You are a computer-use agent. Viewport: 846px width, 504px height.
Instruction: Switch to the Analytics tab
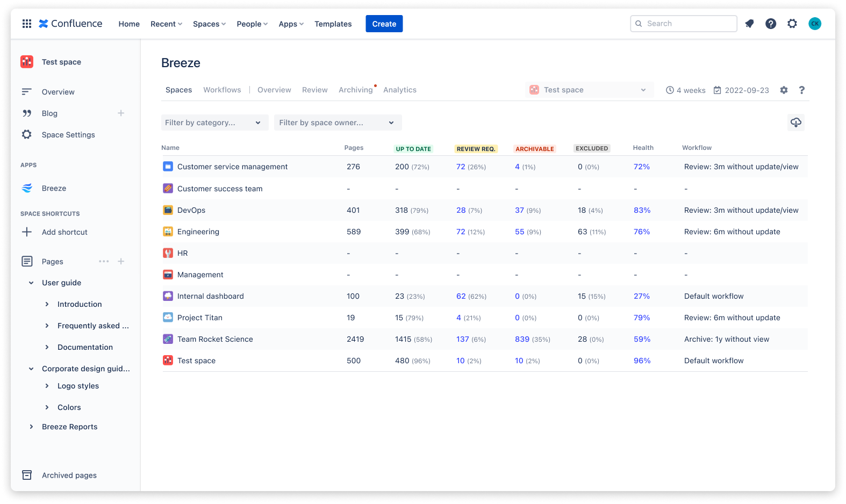tap(400, 90)
